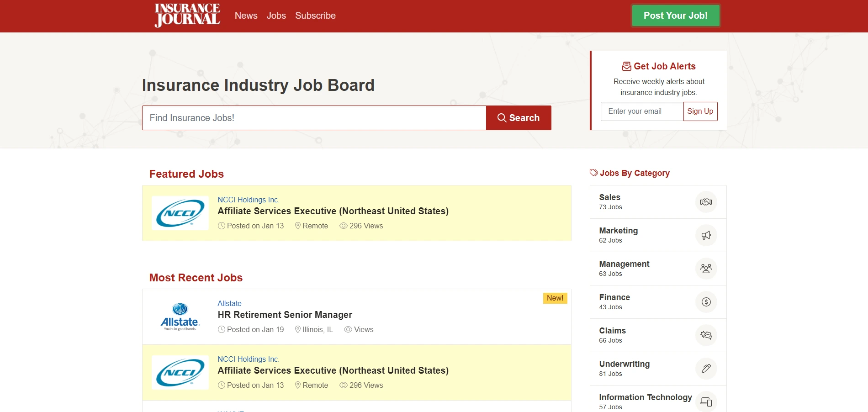Screen dimensions: 868x412
Task: Click the NCCI logo in Most Recent Jobs
Action: click(180, 373)
